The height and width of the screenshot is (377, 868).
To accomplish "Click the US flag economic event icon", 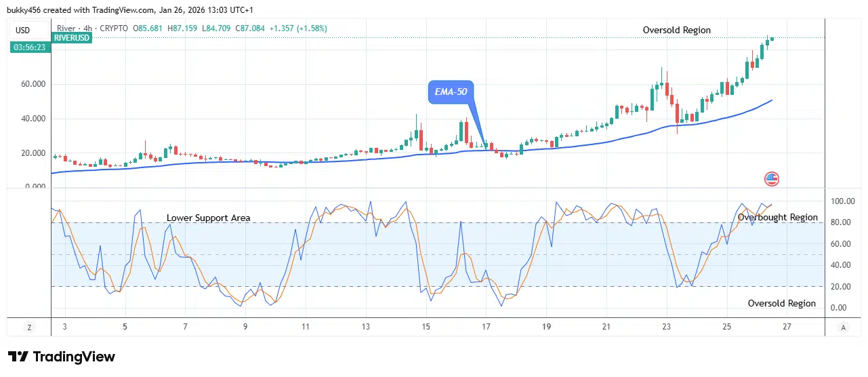I will (x=771, y=179).
